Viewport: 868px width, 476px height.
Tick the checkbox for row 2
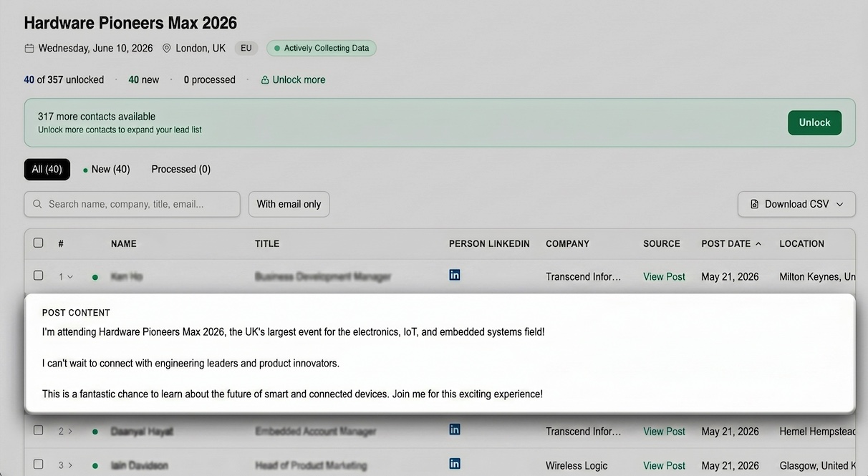pyautogui.click(x=39, y=430)
